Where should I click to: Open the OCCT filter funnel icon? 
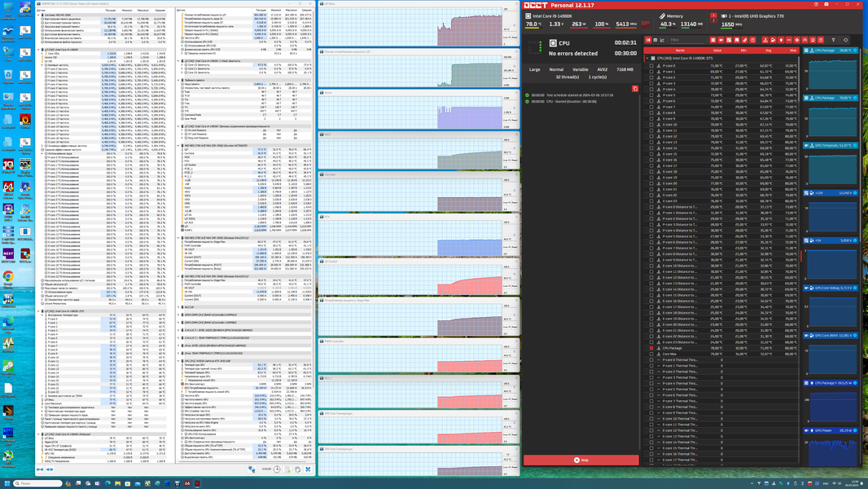click(833, 40)
